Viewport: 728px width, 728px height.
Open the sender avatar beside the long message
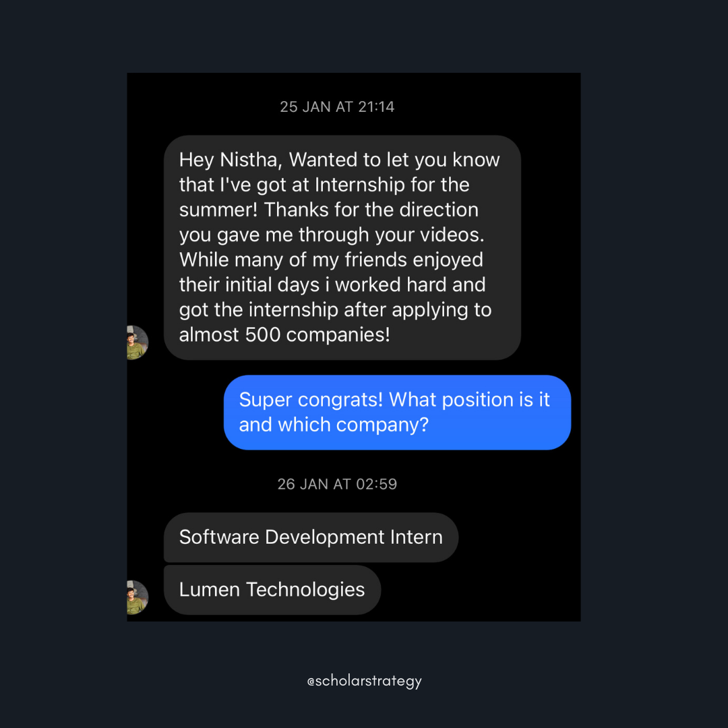point(138,342)
